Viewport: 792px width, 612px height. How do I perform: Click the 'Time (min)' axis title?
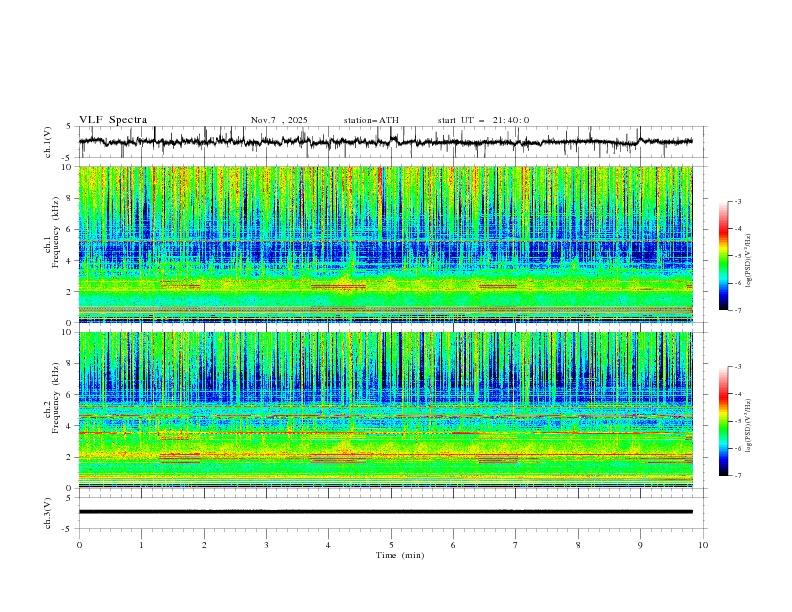[x=400, y=555]
